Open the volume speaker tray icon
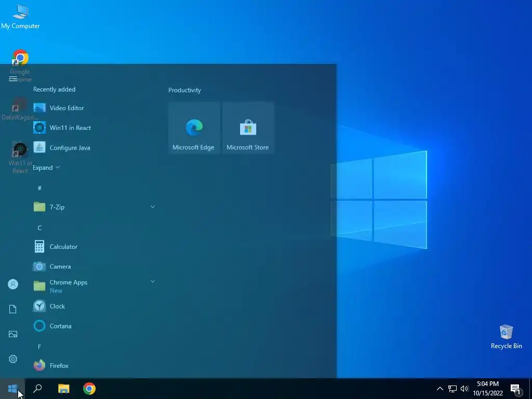 464,389
